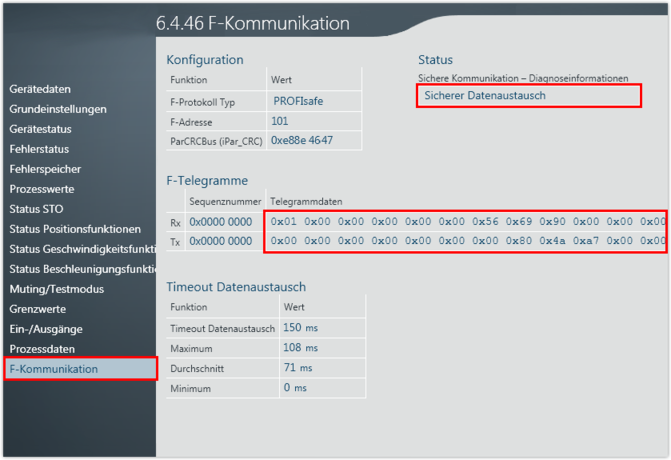
Task: Click the ParCRCBus value 0xe88e 4647
Action: pos(301,141)
